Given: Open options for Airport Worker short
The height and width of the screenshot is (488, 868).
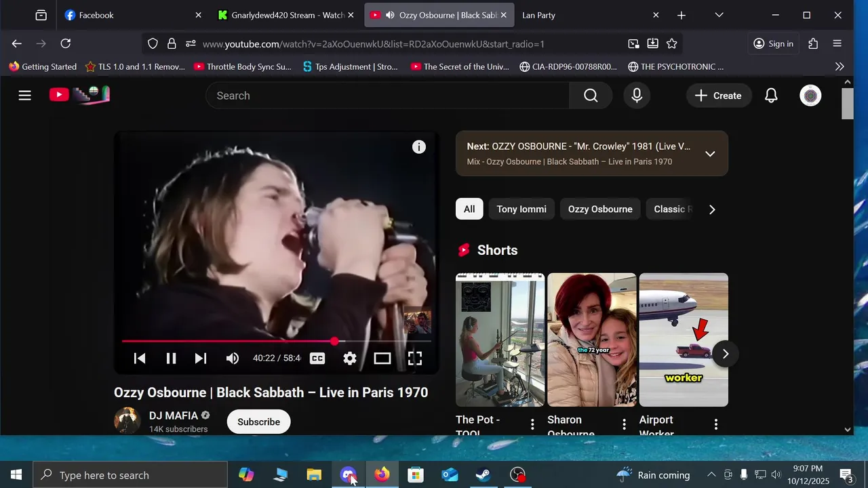Looking at the screenshot, I should click(716, 424).
